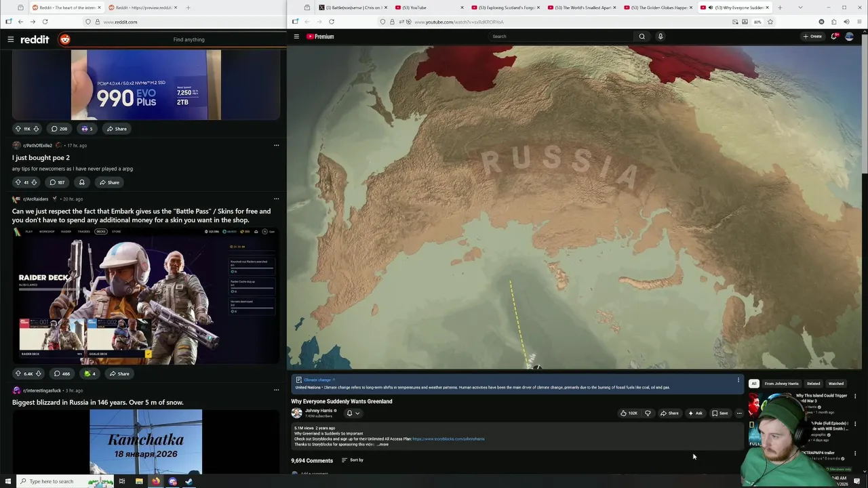Screen dimensions: 868x488
Task: Go to the YouTube Premium home logo
Action: click(x=320, y=37)
